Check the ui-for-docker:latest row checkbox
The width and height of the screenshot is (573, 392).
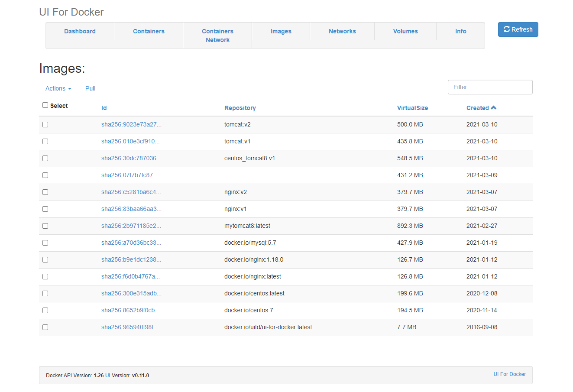pyautogui.click(x=45, y=327)
